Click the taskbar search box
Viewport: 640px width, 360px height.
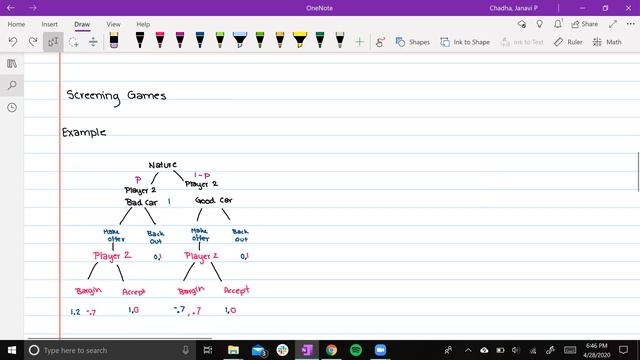(109, 350)
